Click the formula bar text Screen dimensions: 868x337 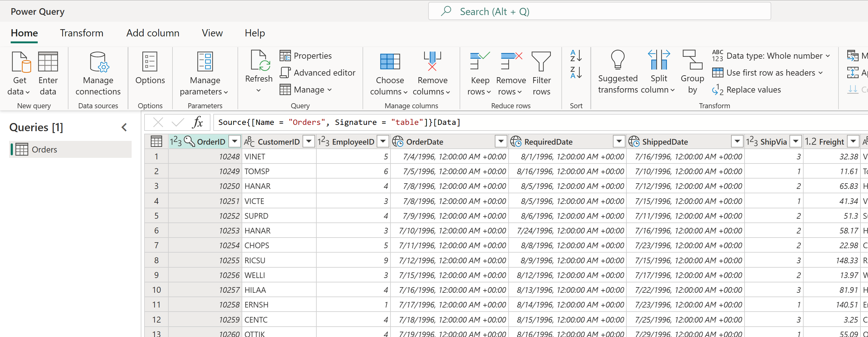(x=339, y=122)
